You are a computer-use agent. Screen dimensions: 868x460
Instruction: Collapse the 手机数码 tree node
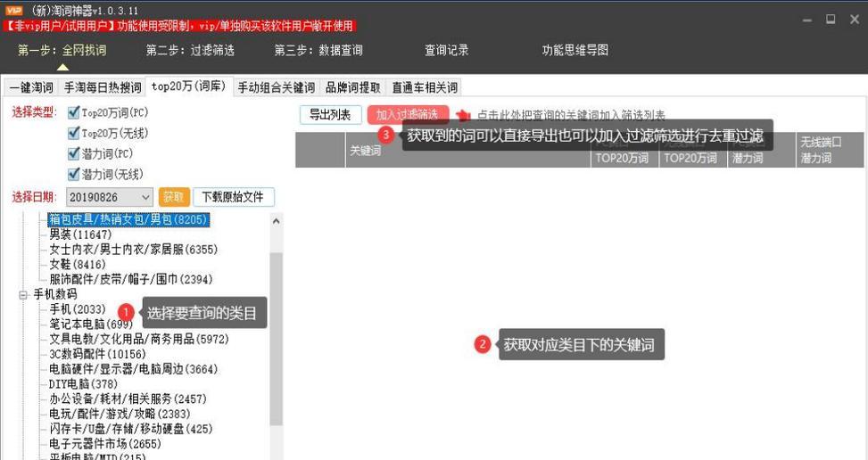pyautogui.click(x=23, y=295)
